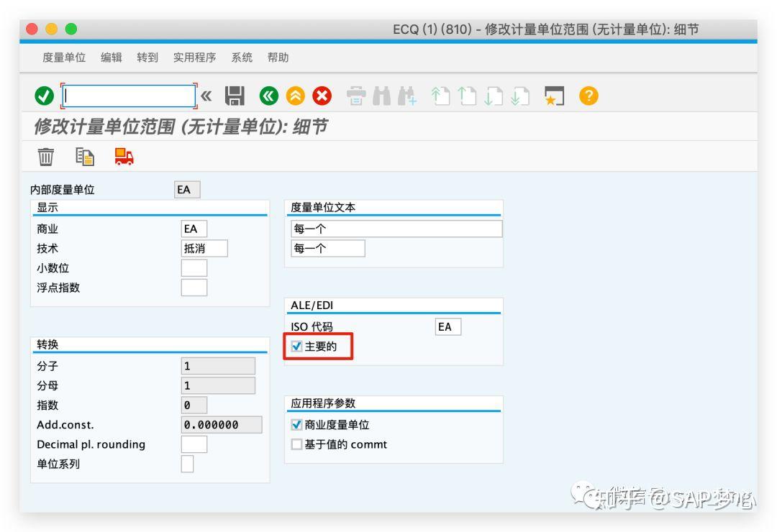The height and width of the screenshot is (532, 777).
Task: Click the 技术 field containing 抵消
Action: (x=204, y=248)
